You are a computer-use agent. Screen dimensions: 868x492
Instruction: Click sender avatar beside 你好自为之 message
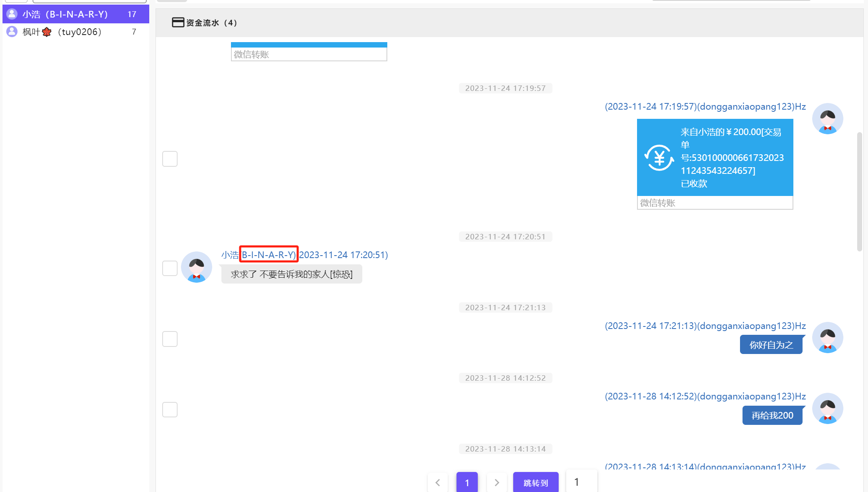(827, 338)
